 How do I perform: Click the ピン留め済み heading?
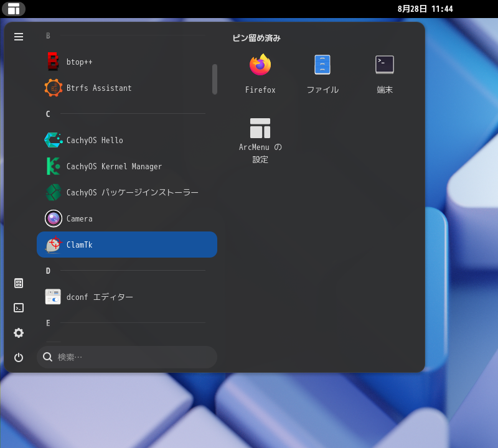(256, 38)
